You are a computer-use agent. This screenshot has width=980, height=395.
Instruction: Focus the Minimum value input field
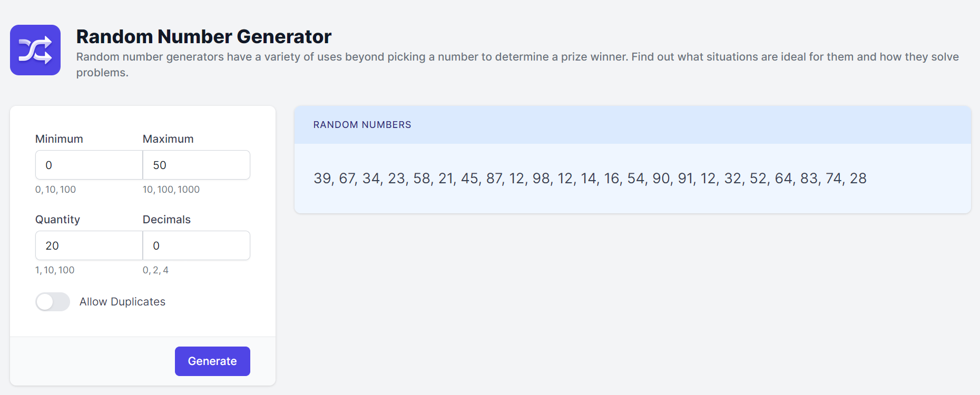pyautogui.click(x=89, y=165)
